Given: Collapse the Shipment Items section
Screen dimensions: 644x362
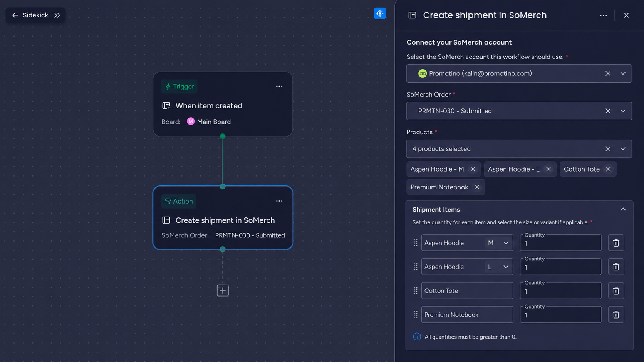Looking at the screenshot, I should [x=623, y=209].
